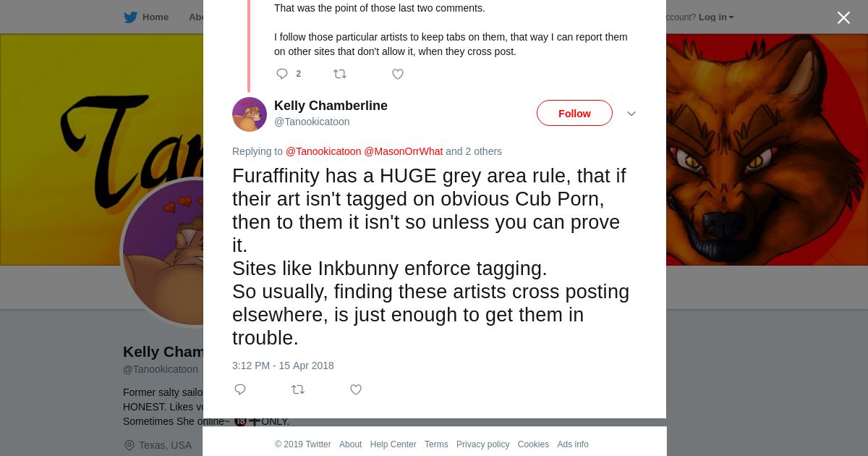The width and height of the screenshot is (868, 456).
Task: Open Kelly Chamberline's tweet avatar
Action: click(250, 114)
